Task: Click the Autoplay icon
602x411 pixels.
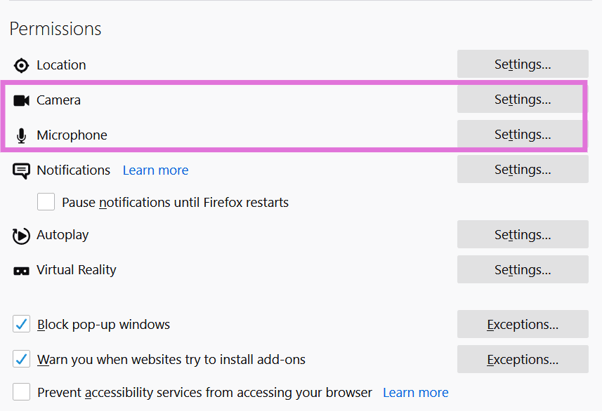Action: click(21, 236)
